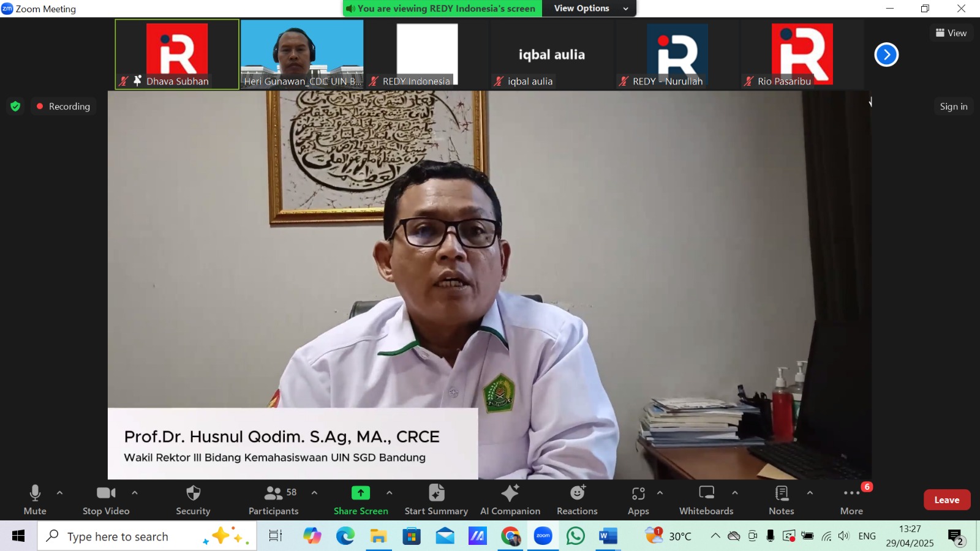The height and width of the screenshot is (551, 980).
Task: Open the More options menu
Action: (x=851, y=500)
